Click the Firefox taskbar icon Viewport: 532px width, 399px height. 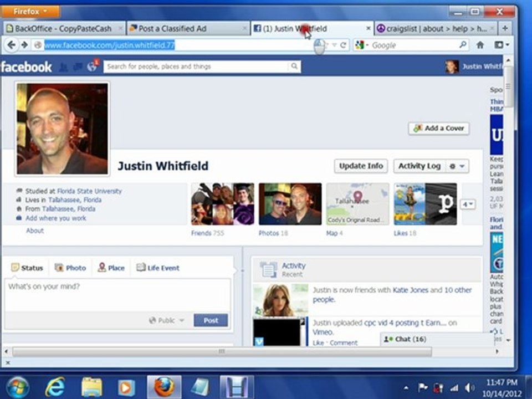click(164, 387)
